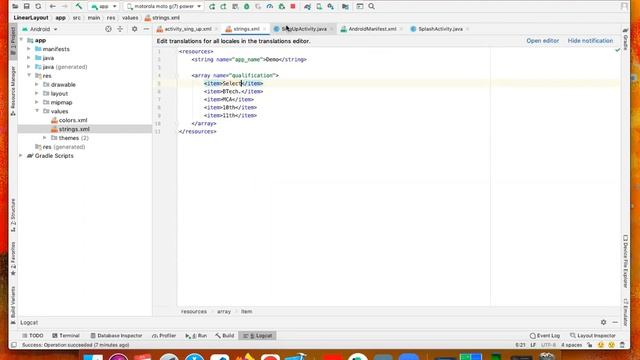Expand the drawable folder
The image size is (640, 360).
tap(37, 84)
